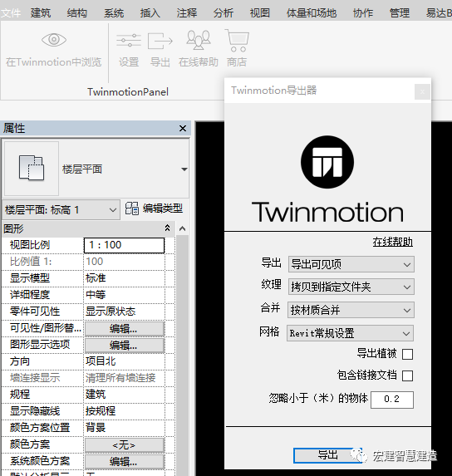Open 在线帮助 people icon in the ribbon

pos(199,40)
